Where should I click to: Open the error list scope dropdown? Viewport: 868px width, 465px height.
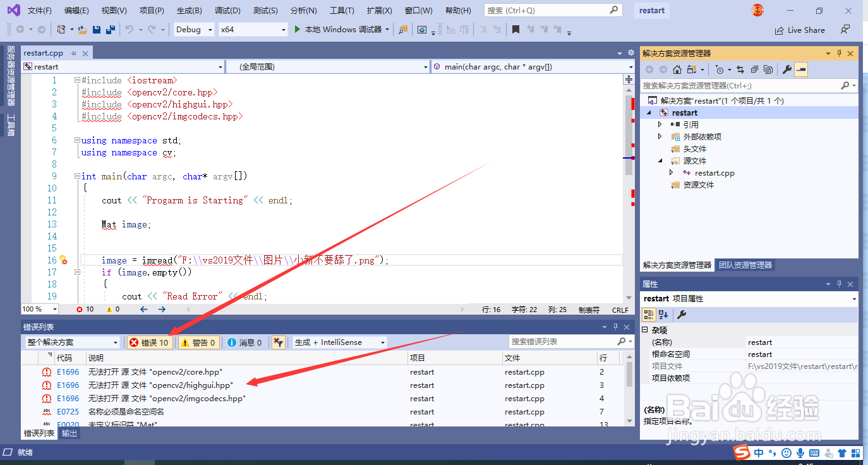pos(73,342)
